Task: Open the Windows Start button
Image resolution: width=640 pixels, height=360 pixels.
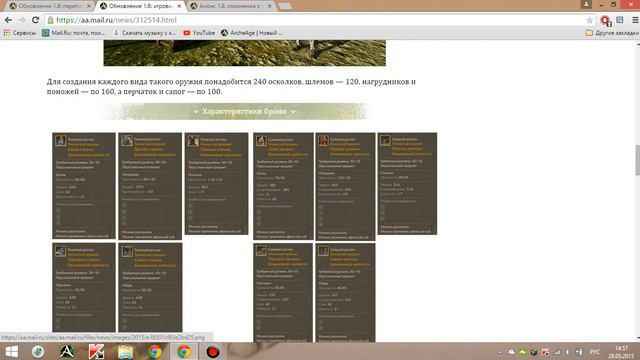Action: (11, 351)
